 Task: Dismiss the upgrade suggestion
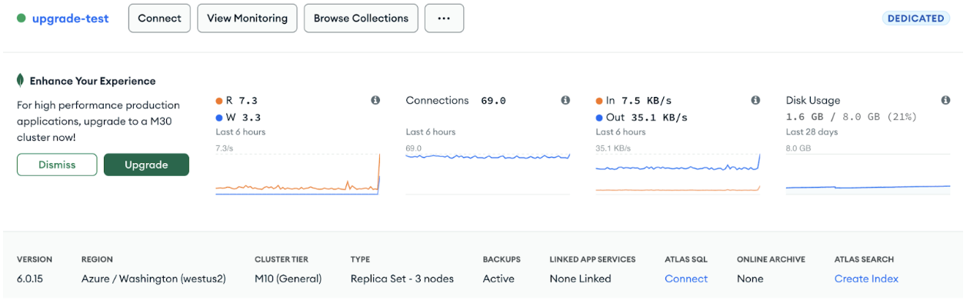click(x=57, y=165)
